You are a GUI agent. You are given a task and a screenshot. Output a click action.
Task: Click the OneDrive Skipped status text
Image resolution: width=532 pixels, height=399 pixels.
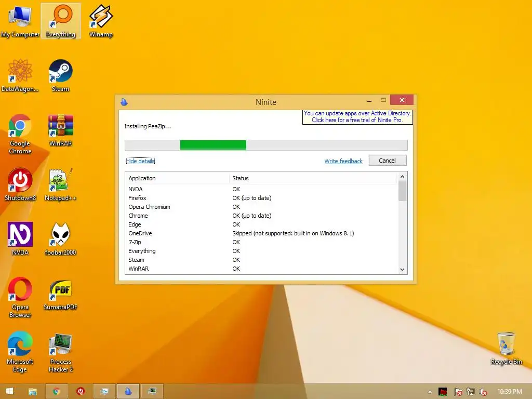[293, 233]
